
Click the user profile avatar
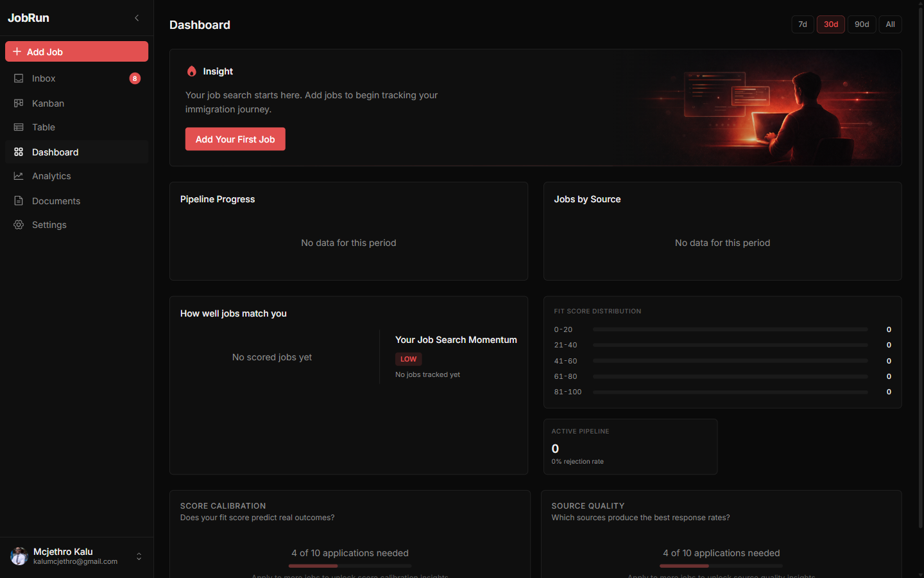point(19,556)
